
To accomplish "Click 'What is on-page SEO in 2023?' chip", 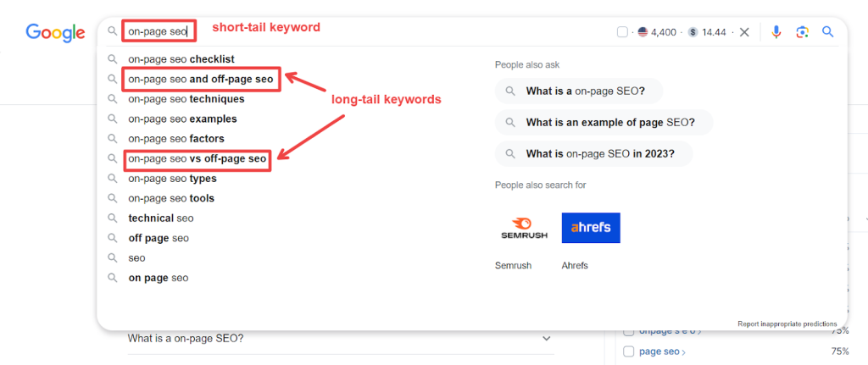I will tap(593, 154).
